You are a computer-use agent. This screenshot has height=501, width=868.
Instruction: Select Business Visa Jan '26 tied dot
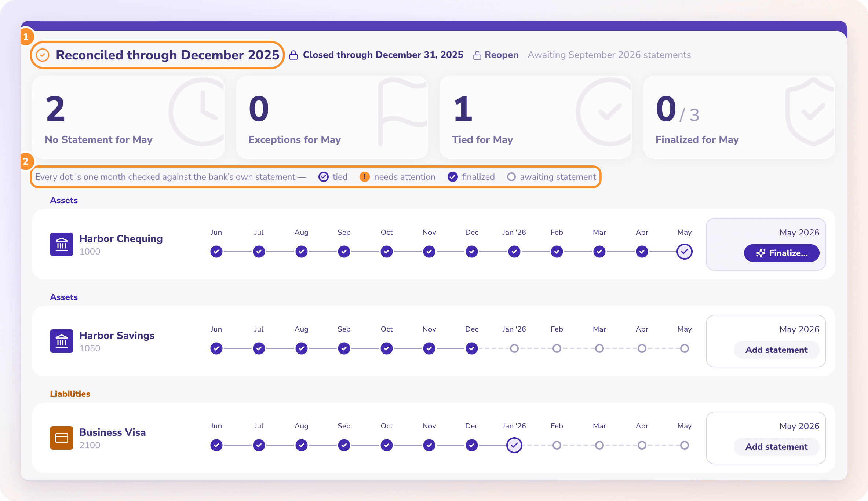pyautogui.click(x=514, y=445)
